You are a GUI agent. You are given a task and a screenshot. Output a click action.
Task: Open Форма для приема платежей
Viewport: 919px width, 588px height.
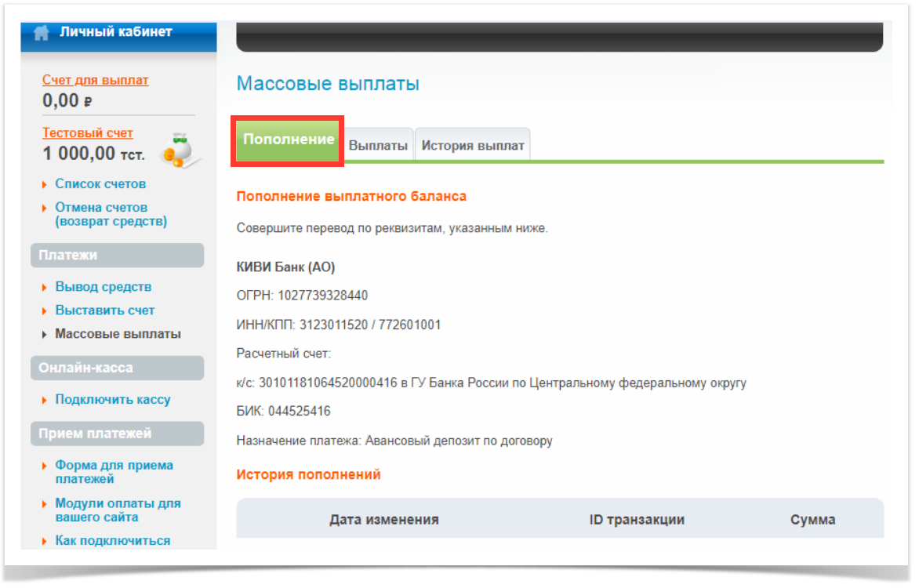(x=114, y=472)
